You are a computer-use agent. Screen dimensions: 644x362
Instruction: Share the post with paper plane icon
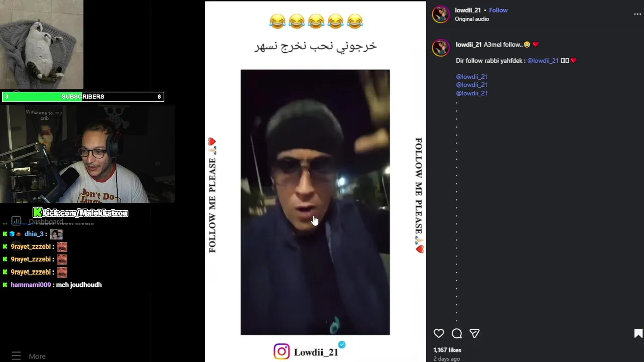coord(474,333)
